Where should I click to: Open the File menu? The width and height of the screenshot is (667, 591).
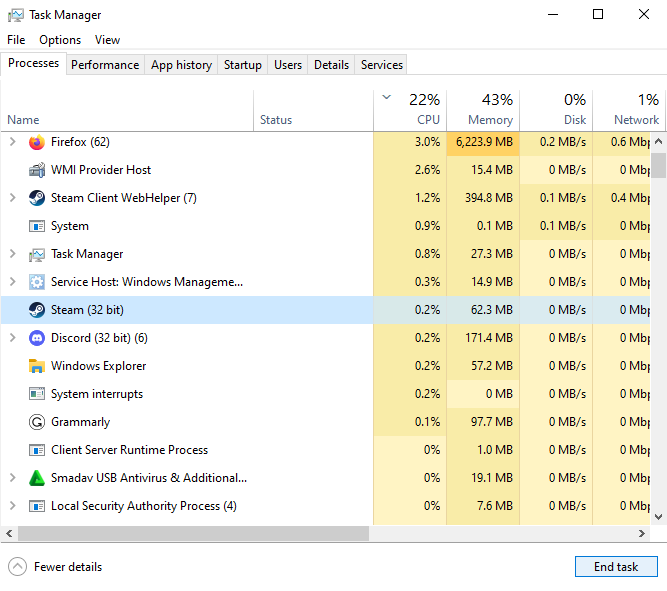[x=16, y=40]
